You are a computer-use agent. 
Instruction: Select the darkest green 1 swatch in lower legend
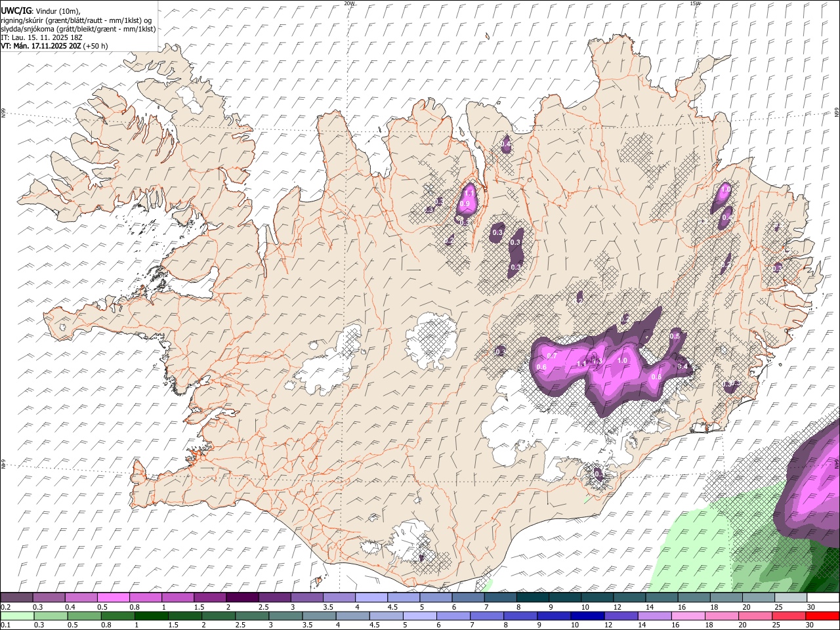152,616
